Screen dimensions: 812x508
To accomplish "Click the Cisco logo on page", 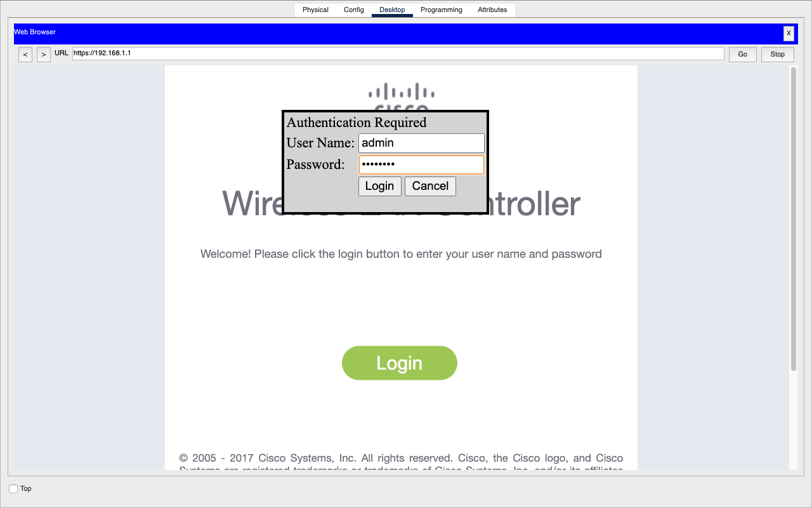I will click(398, 97).
